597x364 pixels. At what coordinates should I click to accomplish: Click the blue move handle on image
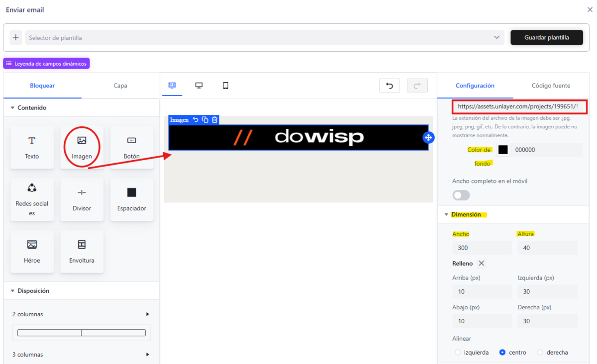[x=428, y=138]
